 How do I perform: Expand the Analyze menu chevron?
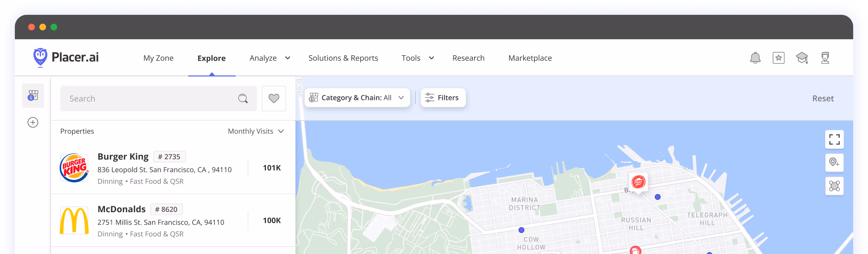click(287, 58)
